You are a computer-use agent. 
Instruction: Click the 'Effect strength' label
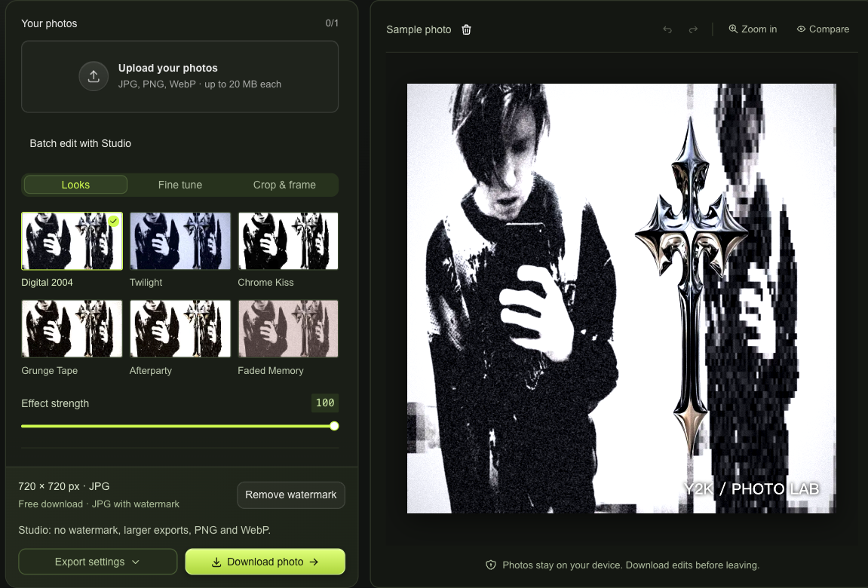[55, 403]
